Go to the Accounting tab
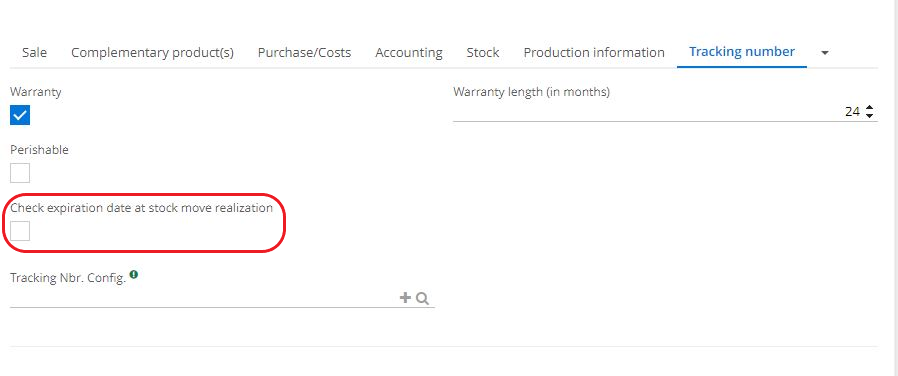Image resolution: width=898 pixels, height=376 pixels. tap(409, 53)
